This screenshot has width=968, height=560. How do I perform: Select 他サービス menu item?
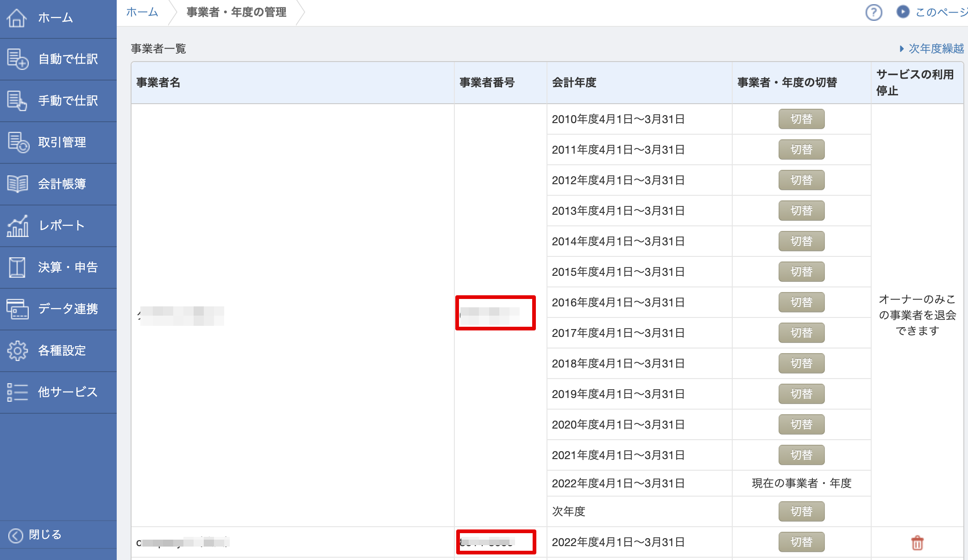coord(68,392)
